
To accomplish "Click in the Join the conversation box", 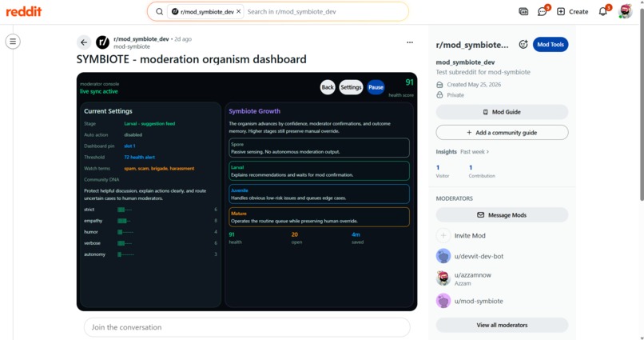I will coord(247,327).
